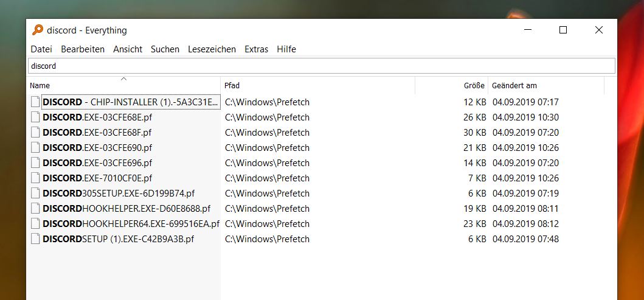This screenshot has width=644, height=300.
Task: Click file icon of DISCORD305SETUP.EXE-6D199B74.pf
Action: click(36, 193)
